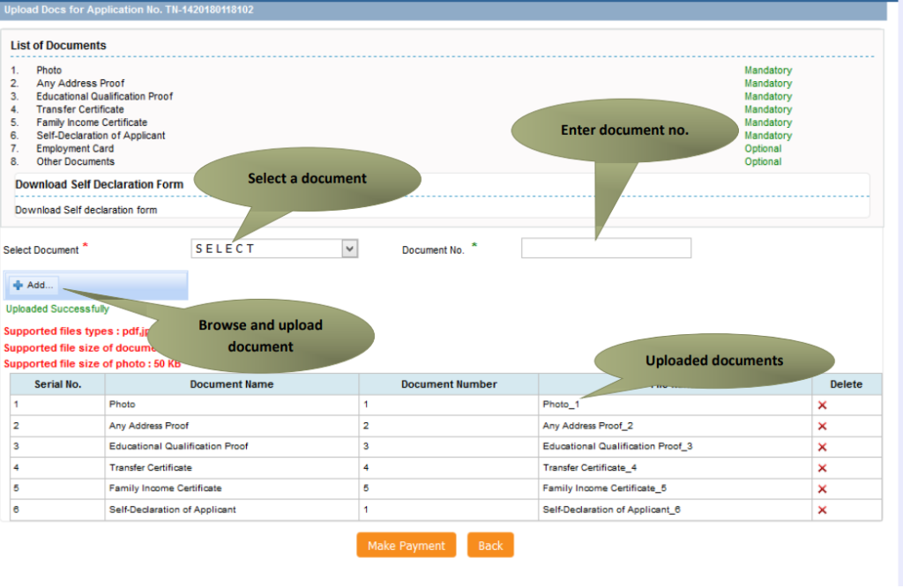Click the Document Number column header
The image size is (903, 588).
pos(448,384)
